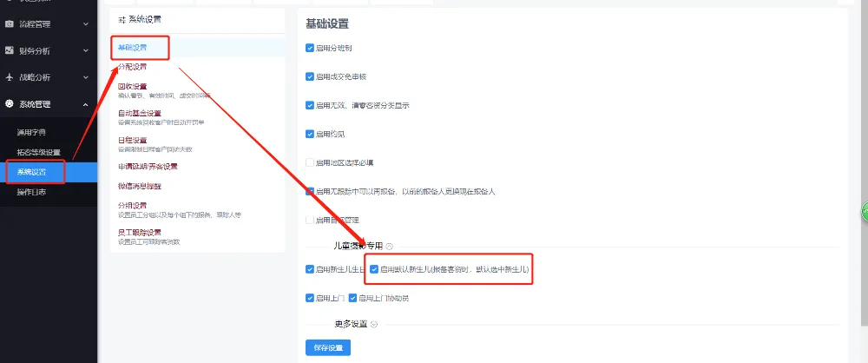Open the 分组设置 settings section
This screenshot has width=868, height=363.
coord(133,205)
